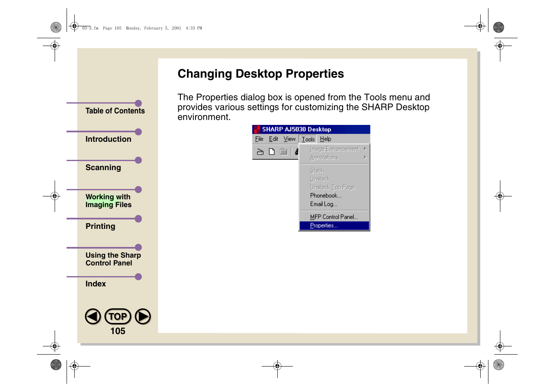Select Properties... from the Tools menu
The image size is (555, 392).
334,226
